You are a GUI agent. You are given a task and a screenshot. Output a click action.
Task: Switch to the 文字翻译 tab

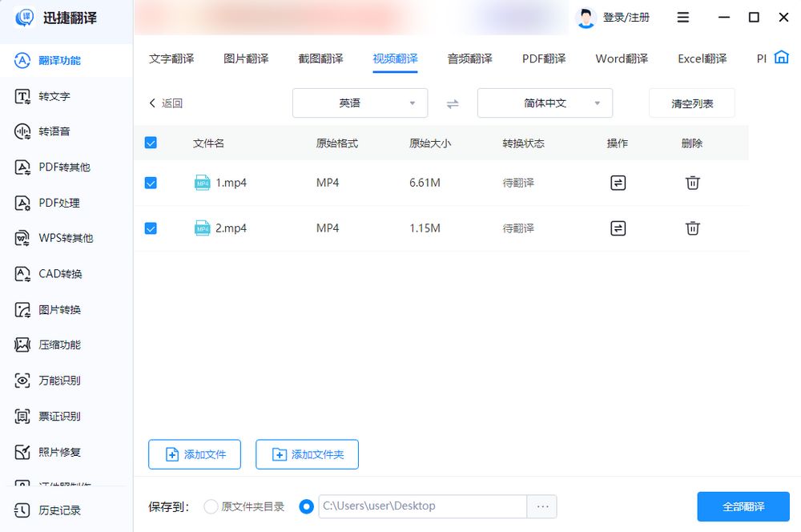[172, 58]
